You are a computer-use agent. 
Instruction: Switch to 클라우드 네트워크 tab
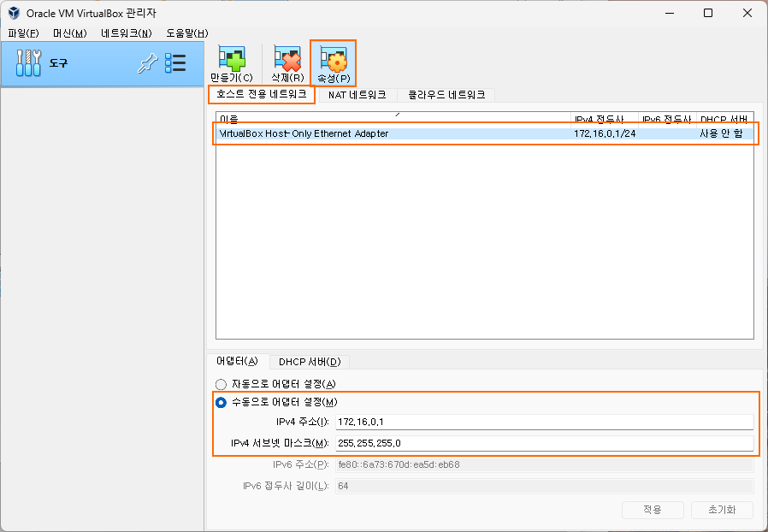(x=446, y=95)
